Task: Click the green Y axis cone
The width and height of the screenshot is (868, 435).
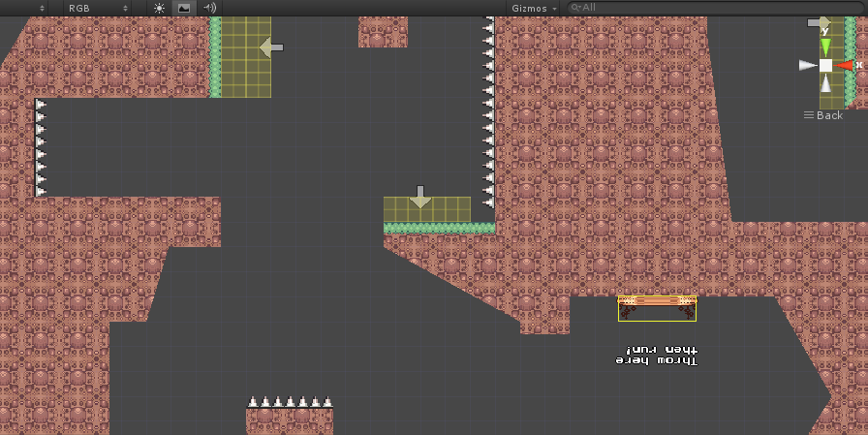Action: 825,47
